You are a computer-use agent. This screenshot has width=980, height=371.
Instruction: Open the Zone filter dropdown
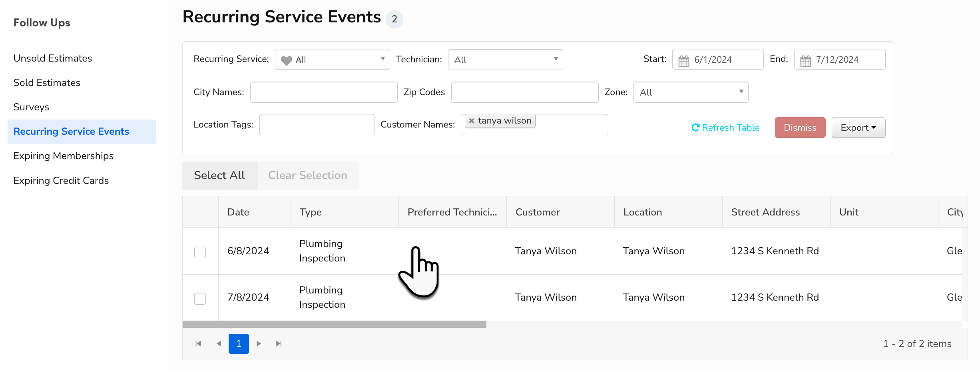click(x=691, y=92)
